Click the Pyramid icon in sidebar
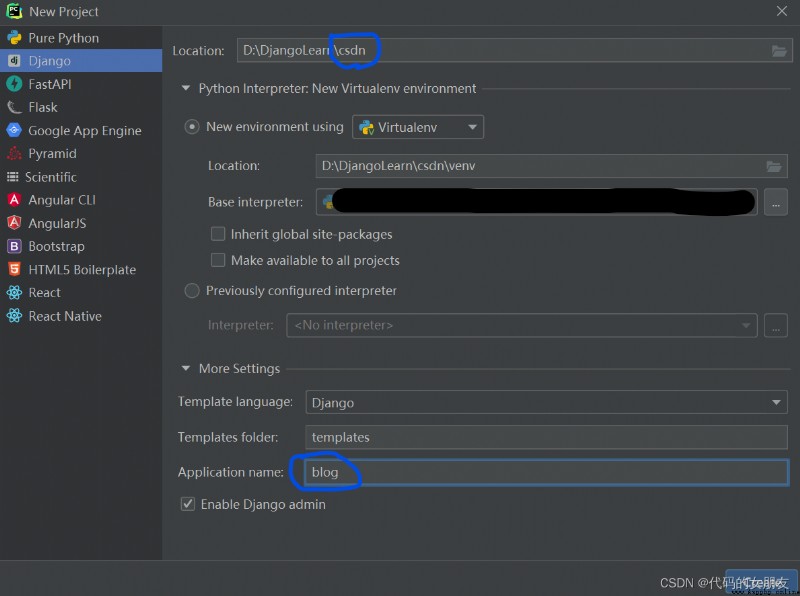This screenshot has height=596, width=800. pyautogui.click(x=14, y=153)
